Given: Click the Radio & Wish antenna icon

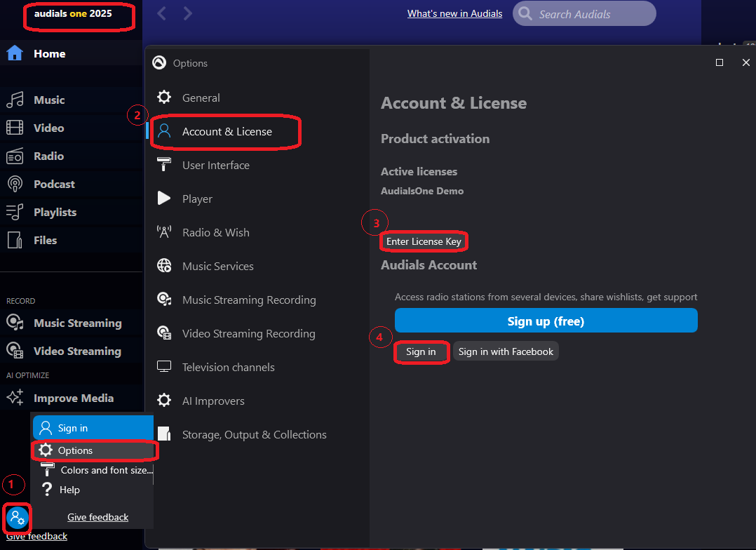Looking at the screenshot, I should click(164, 232).
